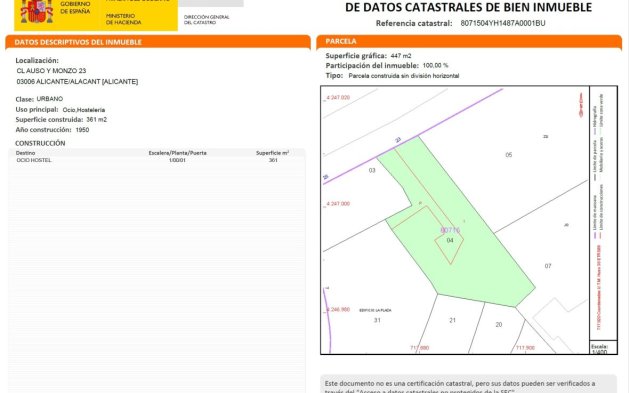Select the line 03006 ALICANTE/ALACANT [ALICANTE]

77,81
